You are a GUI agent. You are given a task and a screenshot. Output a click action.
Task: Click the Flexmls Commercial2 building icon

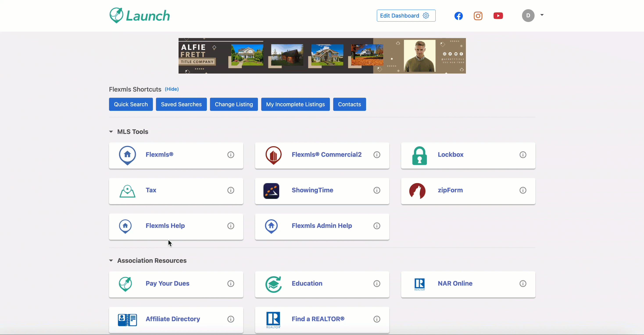[274, 155]
